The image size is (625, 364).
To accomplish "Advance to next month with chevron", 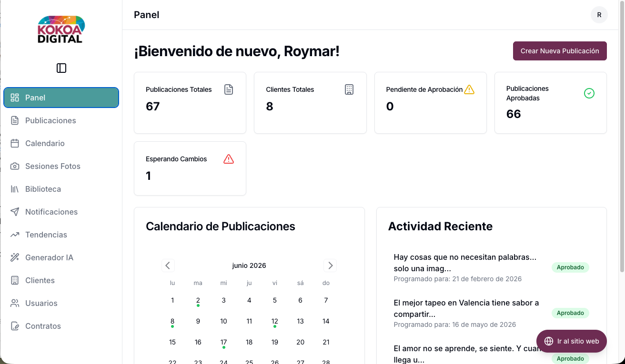I will coord(330,266).
